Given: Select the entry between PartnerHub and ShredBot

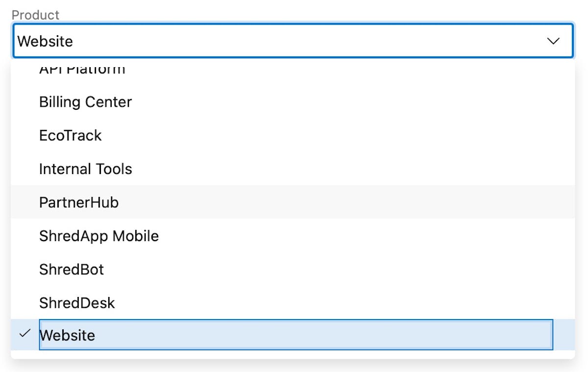Looking at the screenshot, I should point(99,236).
